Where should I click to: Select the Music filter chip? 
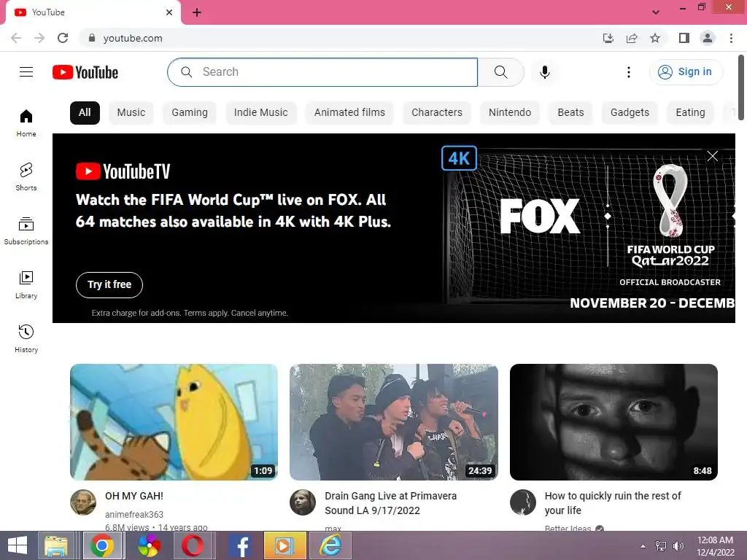131,113
